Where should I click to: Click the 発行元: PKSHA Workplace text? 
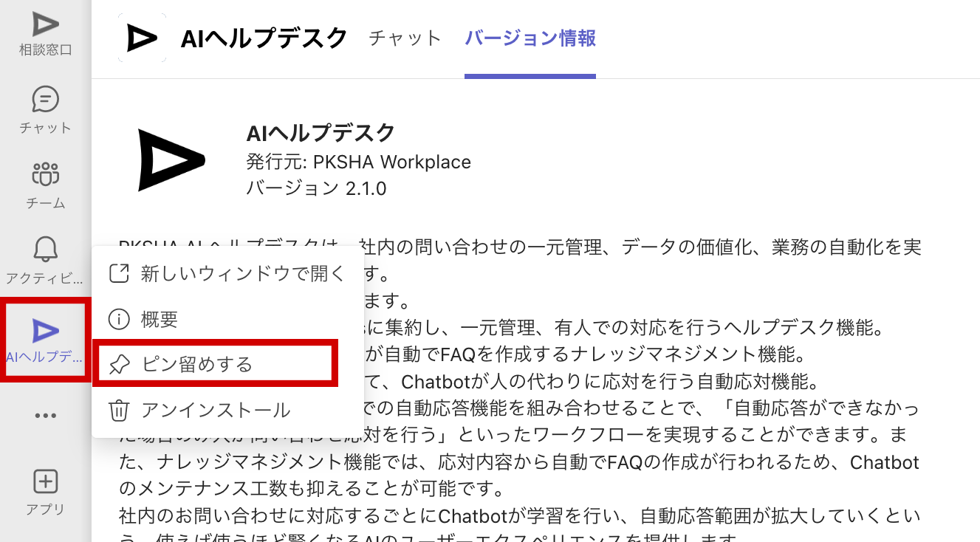[x=358, y=162]
